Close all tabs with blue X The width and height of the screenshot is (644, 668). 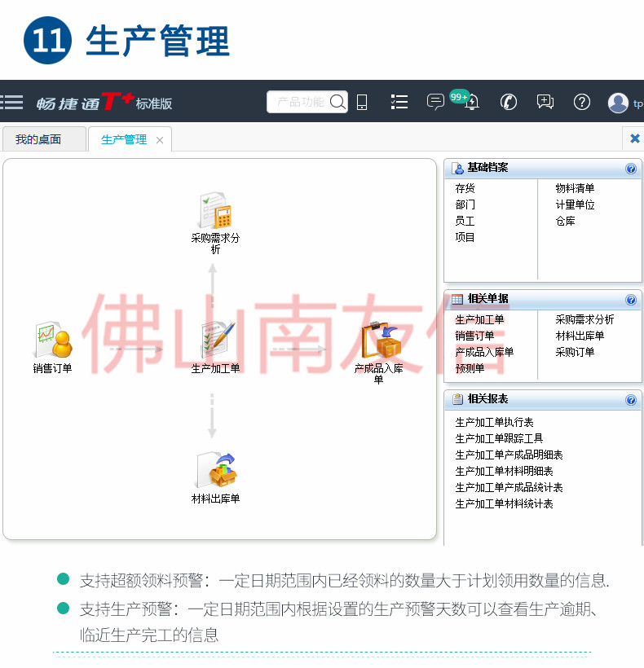[x=634, y=138]
